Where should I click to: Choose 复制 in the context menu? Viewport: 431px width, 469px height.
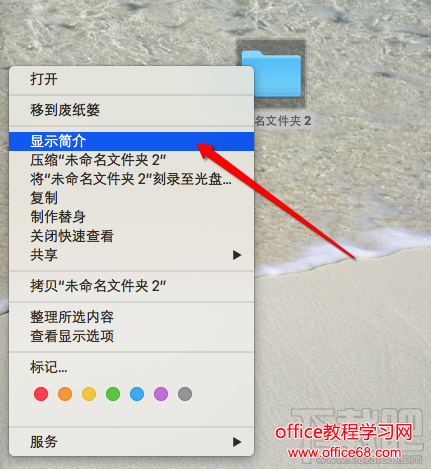pos(131,198)
